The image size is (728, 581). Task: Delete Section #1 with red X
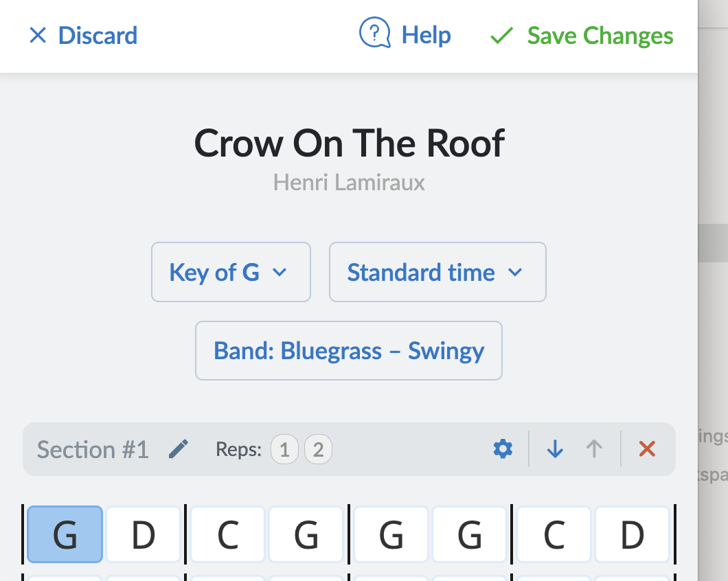pos(647,449)
